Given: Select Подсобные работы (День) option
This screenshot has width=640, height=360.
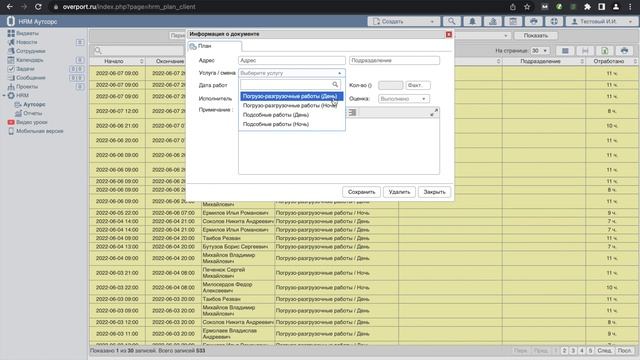Looking at the screenshot, I should pyautogui.click(x=291, y=115).
